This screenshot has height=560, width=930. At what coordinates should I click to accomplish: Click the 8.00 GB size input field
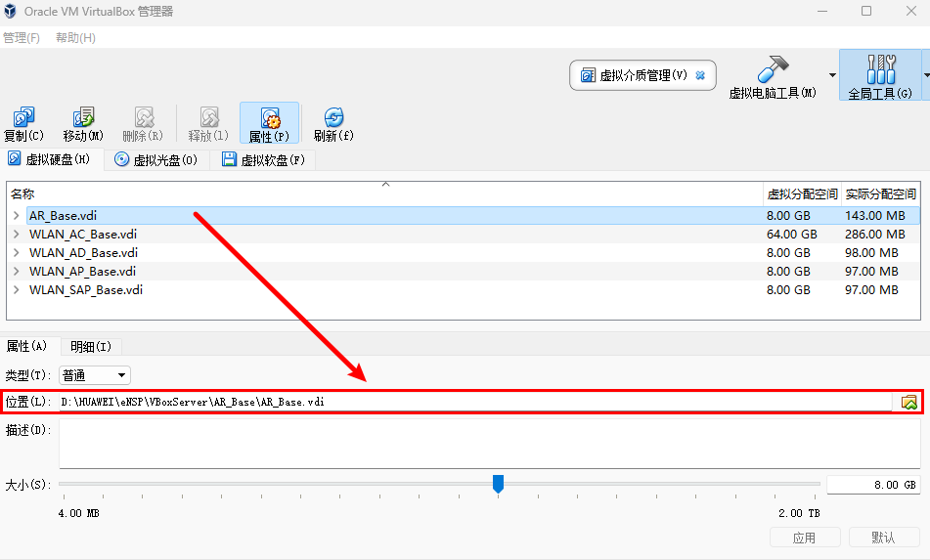(873, 485)
